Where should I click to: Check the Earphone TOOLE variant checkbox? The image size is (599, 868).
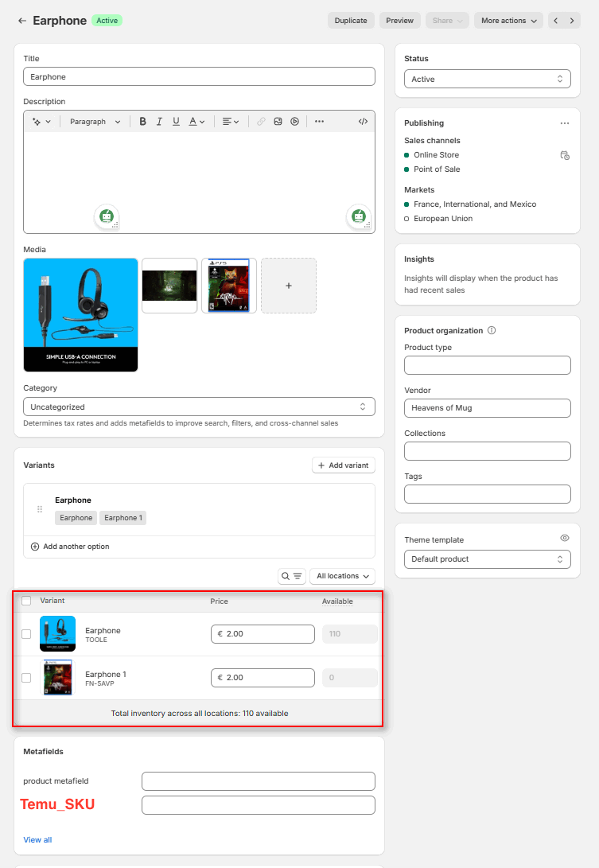click(26, 634)
